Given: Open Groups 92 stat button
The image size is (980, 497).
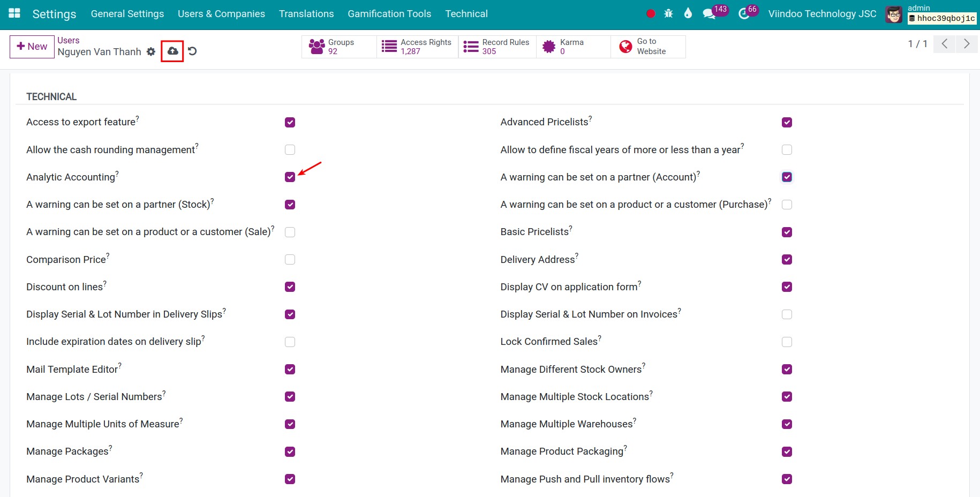Looking at the screenshot, I should 339,47.
